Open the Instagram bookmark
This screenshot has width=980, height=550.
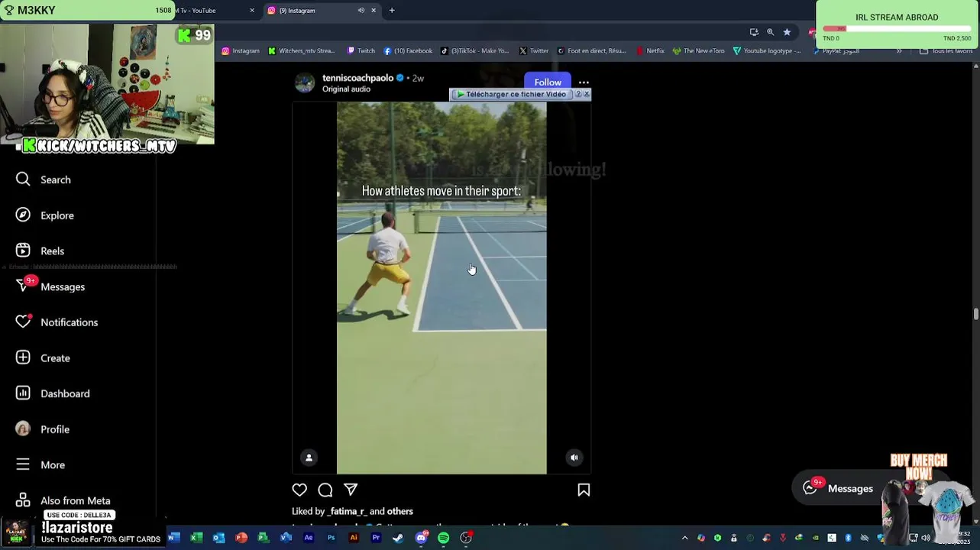pos(241,51)
